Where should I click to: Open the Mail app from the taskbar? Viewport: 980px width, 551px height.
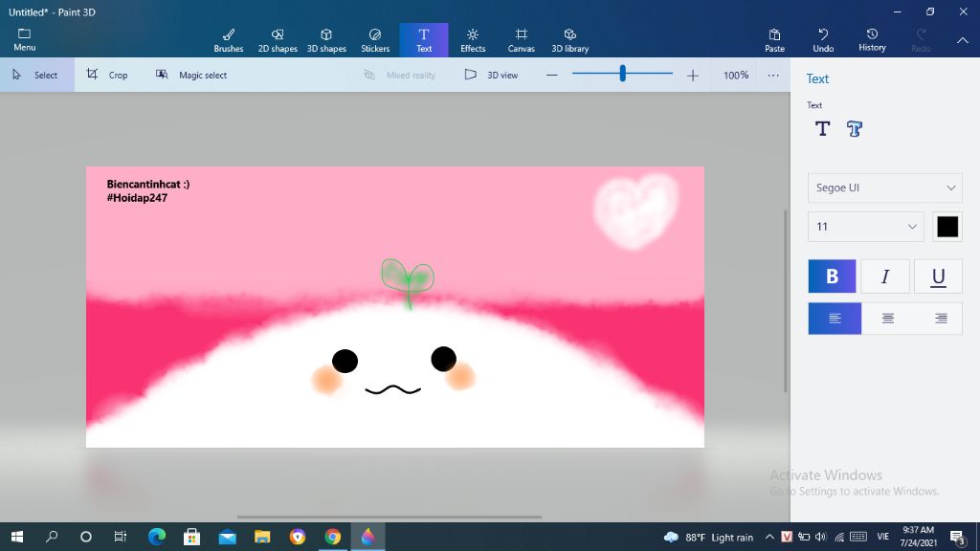(x=227, y=537)
